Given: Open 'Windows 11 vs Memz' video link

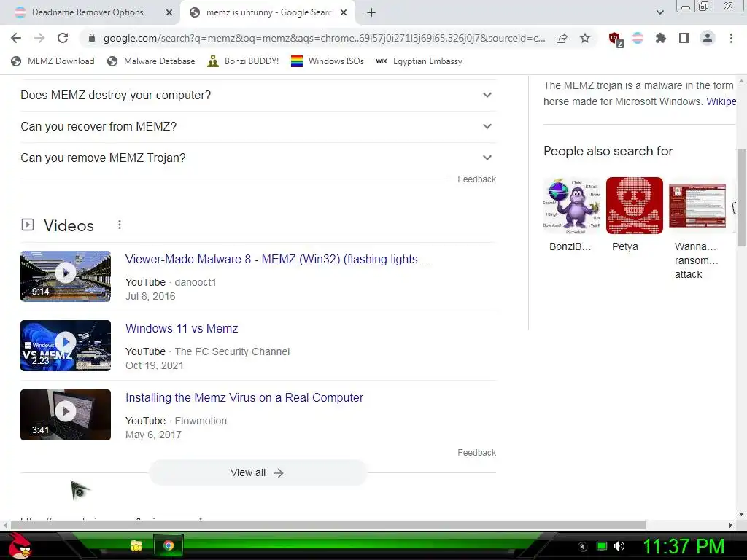Looking at the screenshot, I should (182, 329).
